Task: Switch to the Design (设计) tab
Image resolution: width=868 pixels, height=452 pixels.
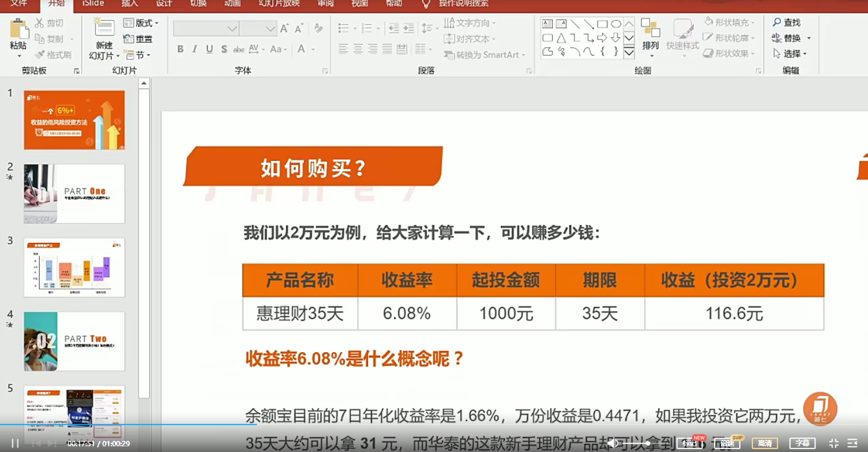Action: click(x=164, y=4)
